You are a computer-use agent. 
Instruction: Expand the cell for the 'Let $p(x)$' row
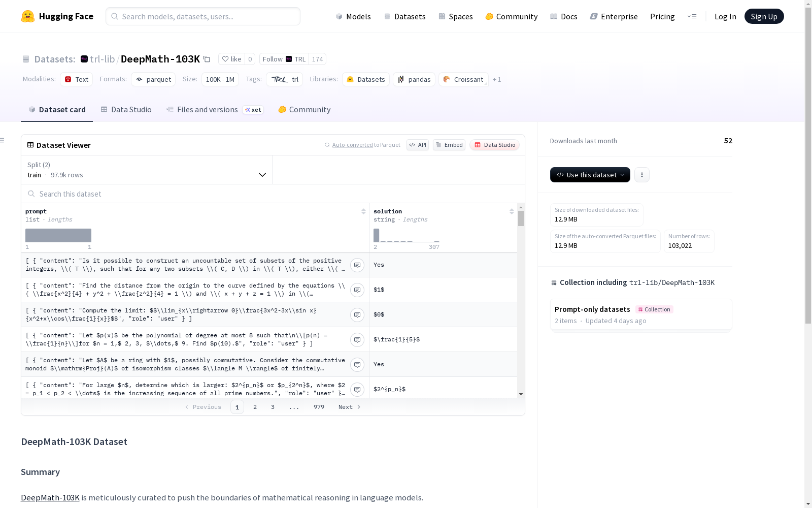(x=357, y=340)
